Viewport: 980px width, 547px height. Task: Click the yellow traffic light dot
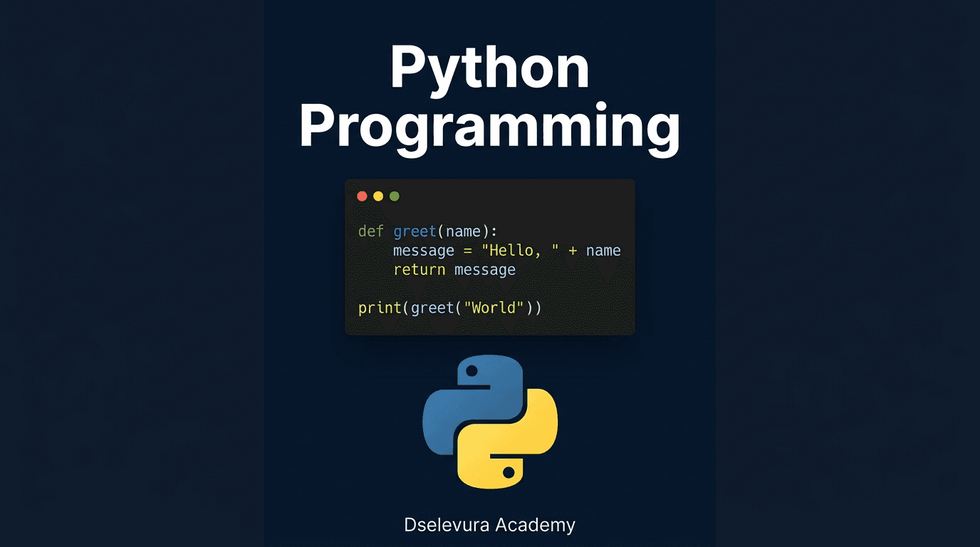point(378,195)
